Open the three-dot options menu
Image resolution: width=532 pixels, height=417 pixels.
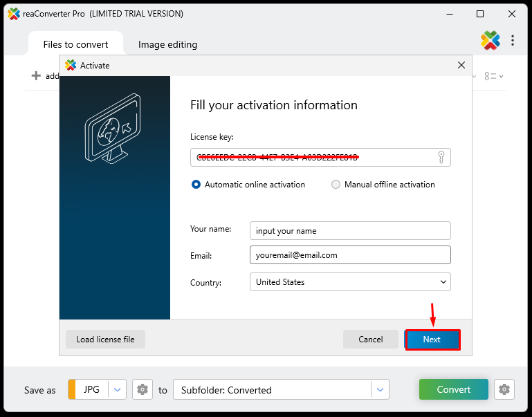pyautogui.click(x=513, y=41)
